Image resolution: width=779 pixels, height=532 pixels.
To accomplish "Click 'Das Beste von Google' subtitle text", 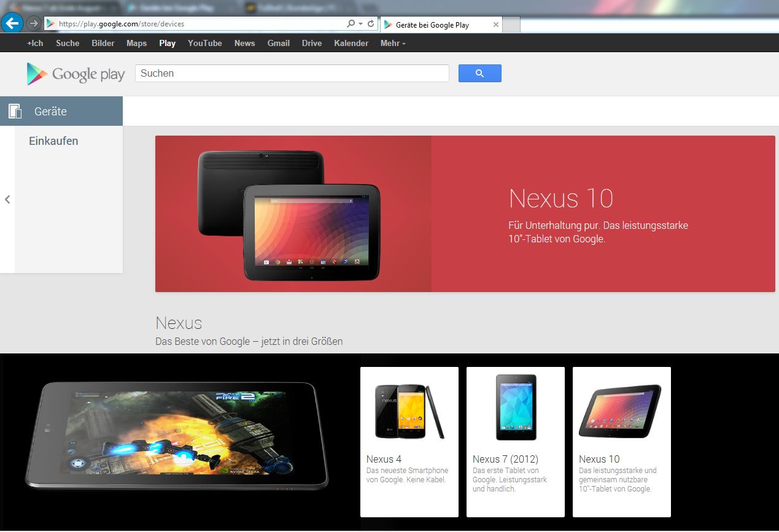I will point(249,341).
